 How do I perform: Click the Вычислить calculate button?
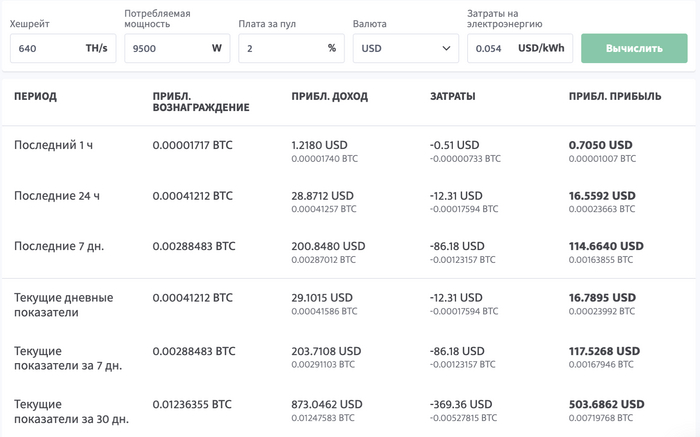click(x=634, y=48)
